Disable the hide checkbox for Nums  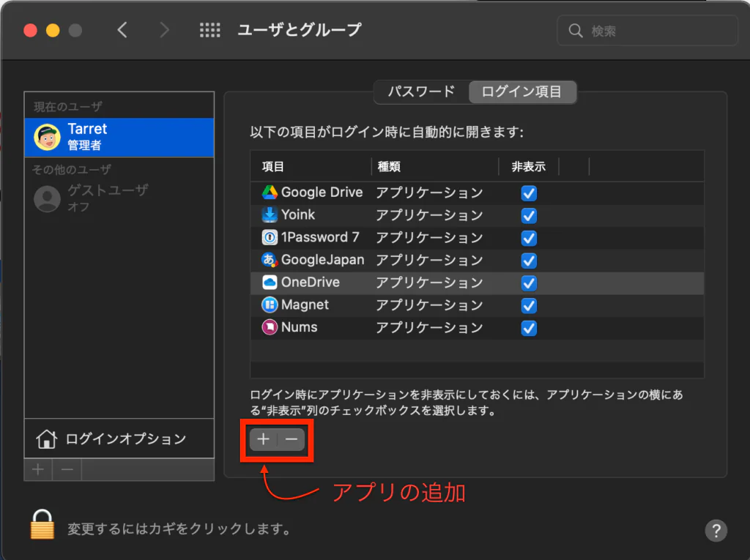tap(528, 327)
